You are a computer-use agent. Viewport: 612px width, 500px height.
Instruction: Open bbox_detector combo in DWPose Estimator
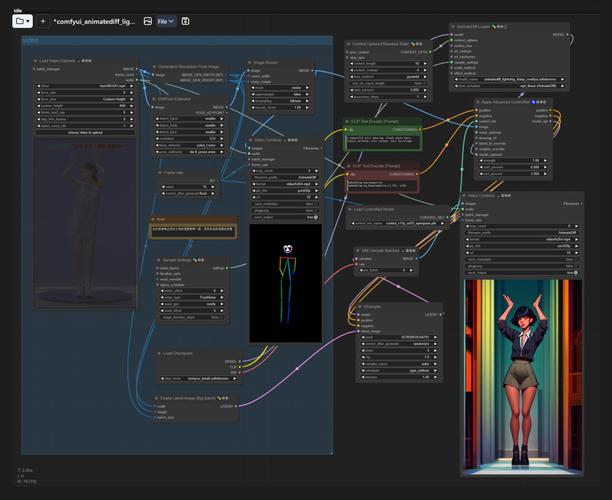coord(189,145)
